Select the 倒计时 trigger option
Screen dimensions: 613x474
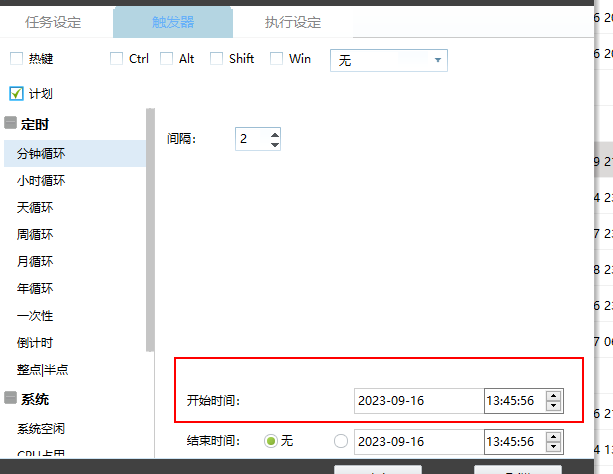click(35, 342)
